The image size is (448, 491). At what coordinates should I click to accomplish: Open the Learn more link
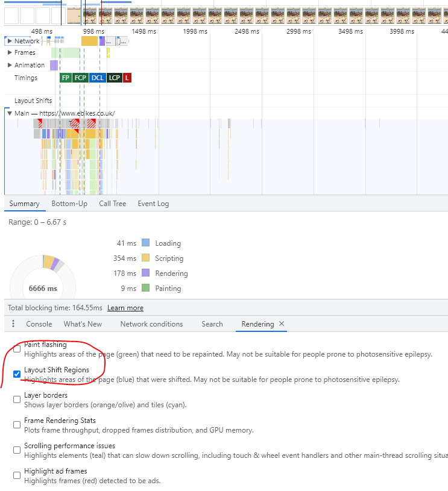coord(125,308)
